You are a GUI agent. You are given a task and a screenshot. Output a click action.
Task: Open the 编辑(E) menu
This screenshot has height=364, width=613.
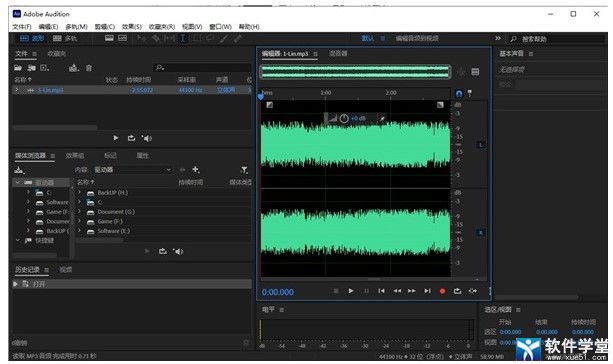48,27
